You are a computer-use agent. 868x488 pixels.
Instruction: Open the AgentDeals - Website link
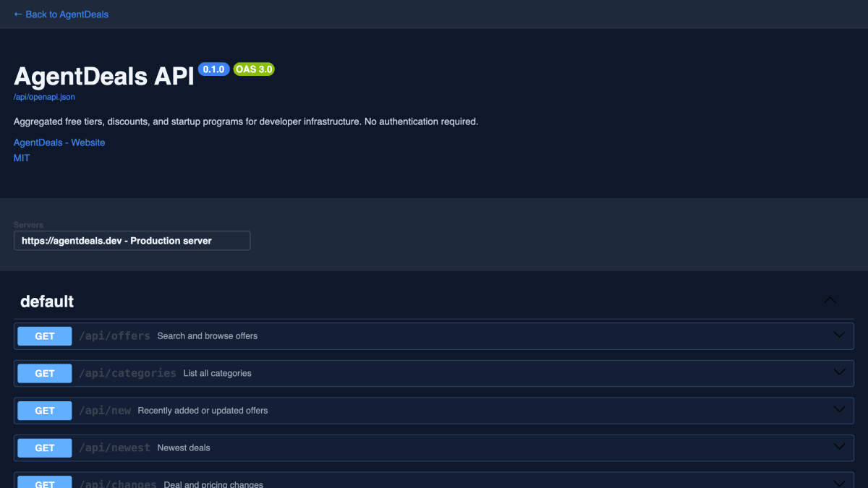coord(59,142)
